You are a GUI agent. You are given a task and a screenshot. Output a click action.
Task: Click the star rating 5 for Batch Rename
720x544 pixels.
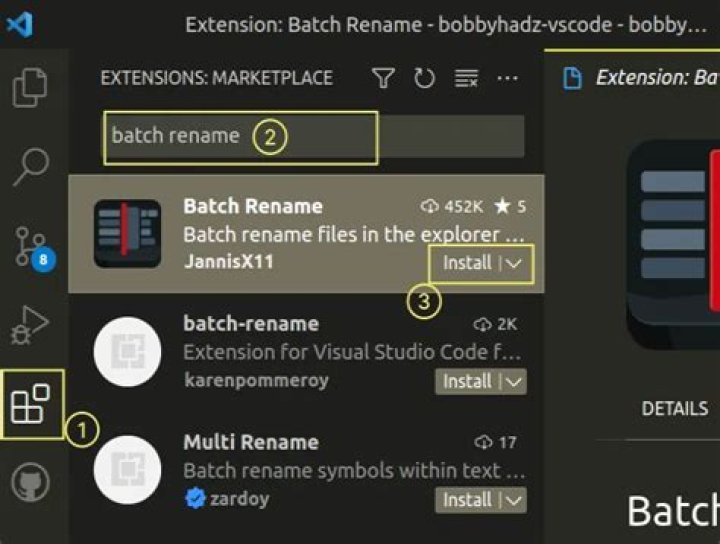(510, 207)
